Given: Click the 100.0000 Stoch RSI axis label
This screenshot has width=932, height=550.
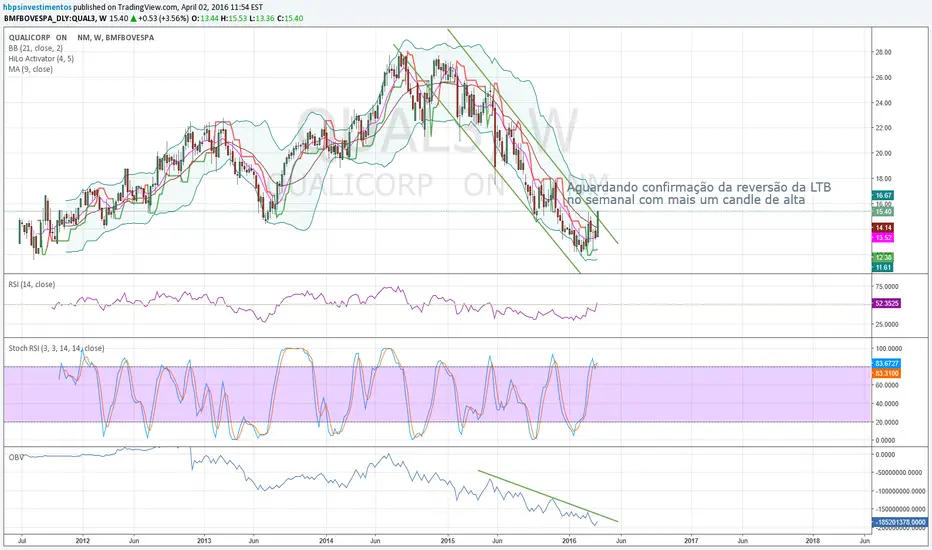Looking at the screenshot, I should 887,348.
